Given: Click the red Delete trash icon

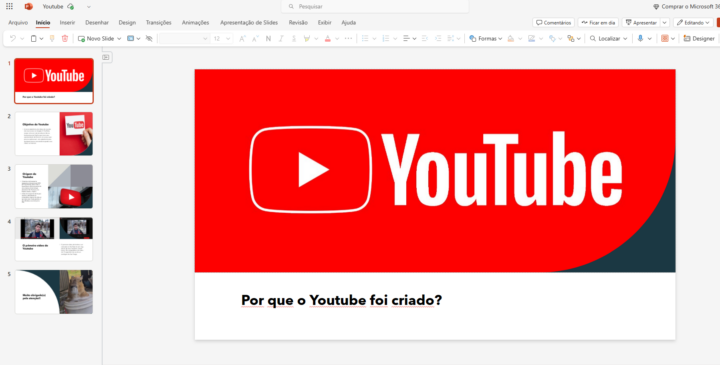Looking at the screenshot, I should coord(65,39).
